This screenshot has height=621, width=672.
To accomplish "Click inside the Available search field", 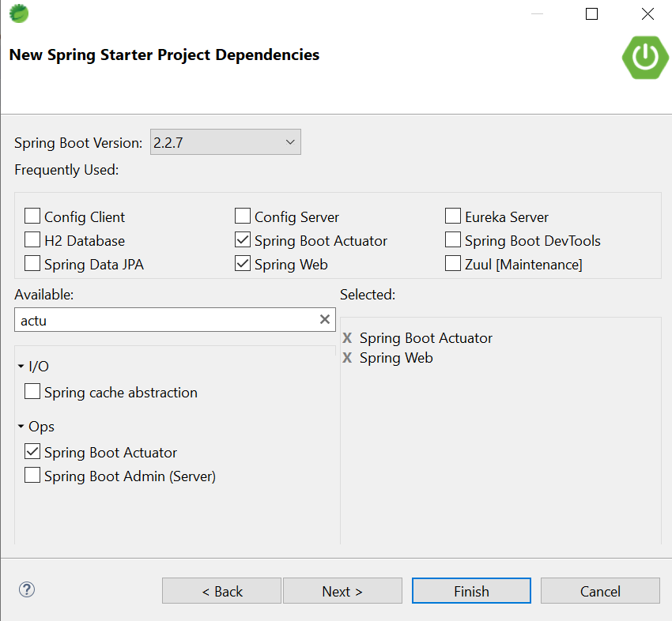I will point(158,319).
